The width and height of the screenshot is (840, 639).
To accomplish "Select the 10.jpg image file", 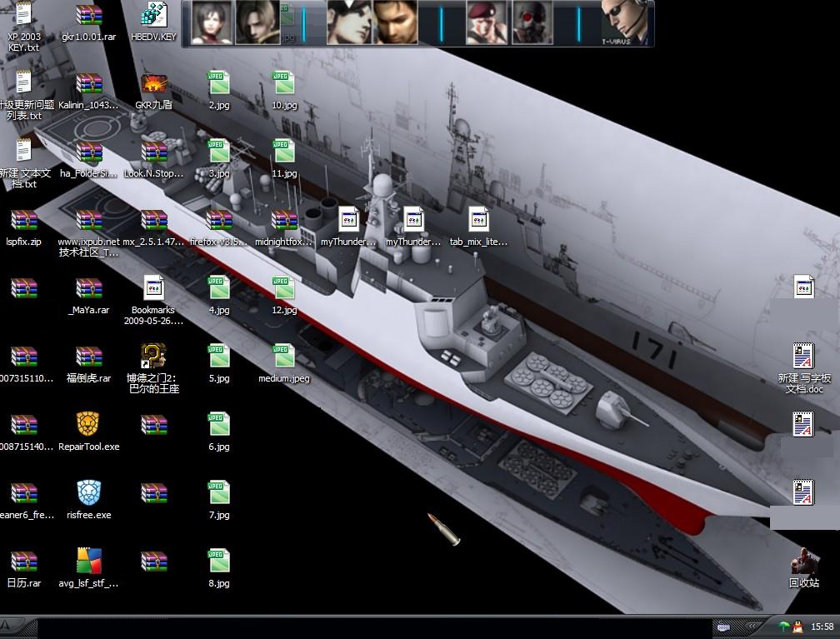I will pyautogui.click(x=284, y=91).
